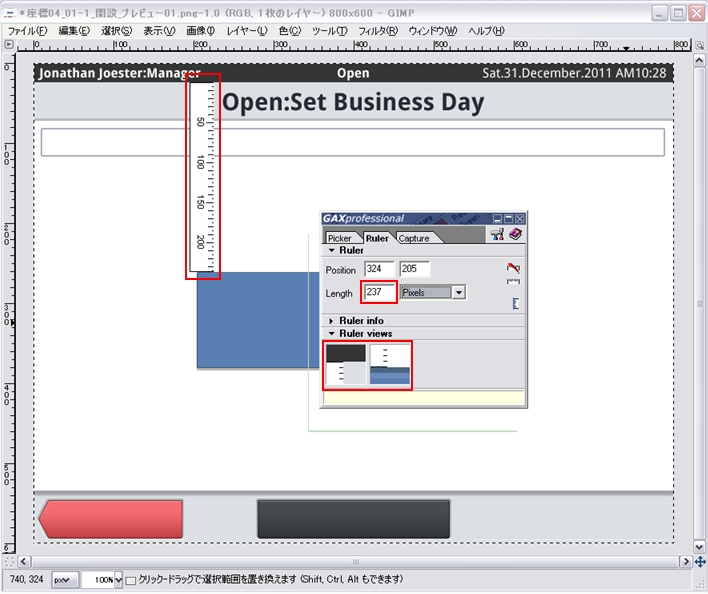Viewport: 708px width, 594px height.
Task: Open the フィルタ(R) menu
Action: point(377,31)
